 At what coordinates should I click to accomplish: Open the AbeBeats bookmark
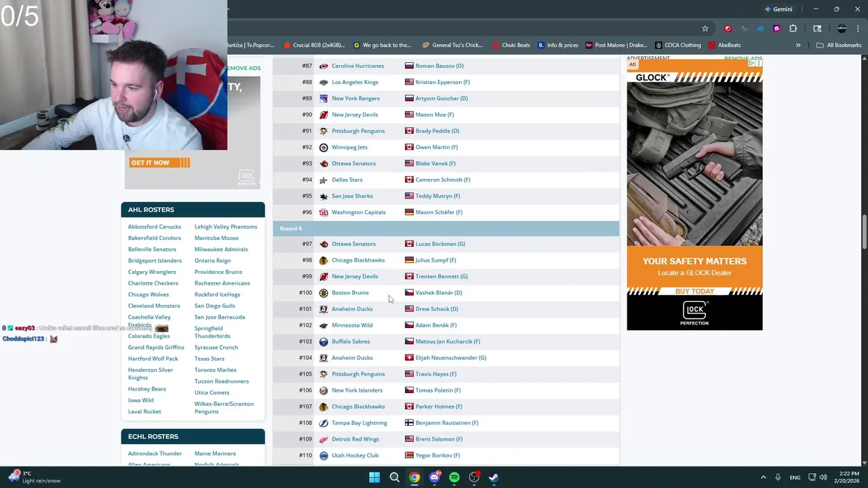pos(724,45)
